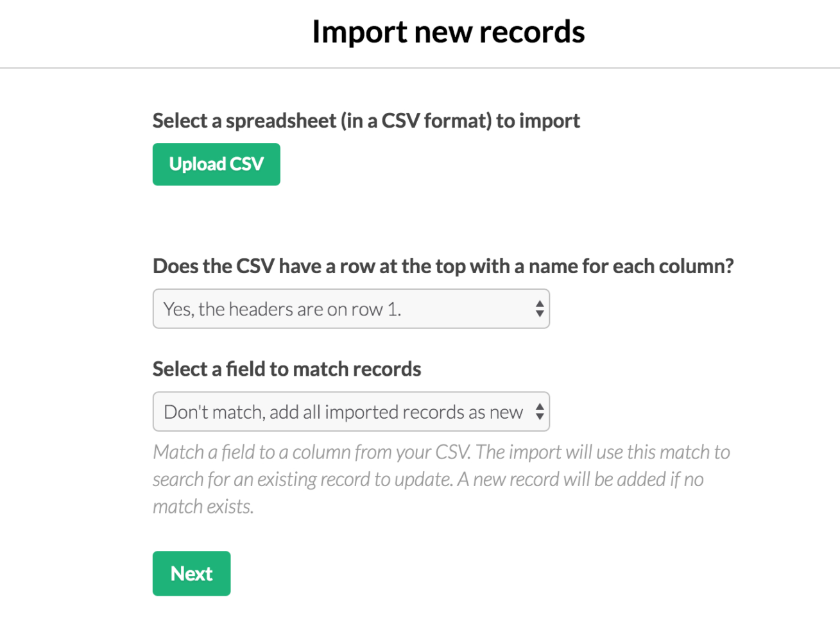
Task: Click the down arrow on the match field selector
Action: coord(540,417)
